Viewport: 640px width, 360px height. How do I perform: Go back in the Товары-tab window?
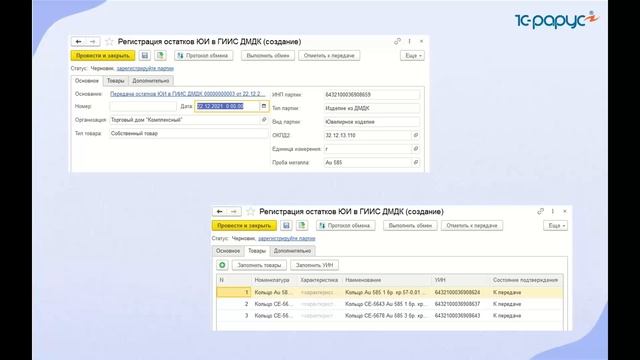point(220,211)
